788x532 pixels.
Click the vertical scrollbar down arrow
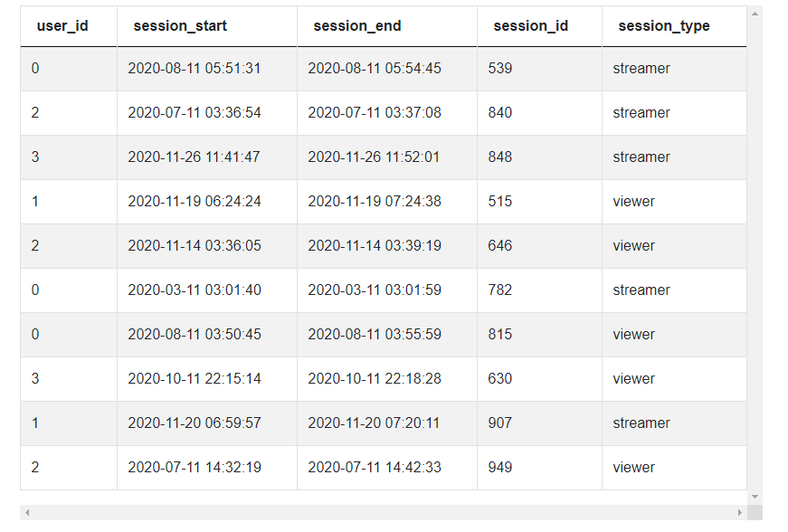coord(755,497)
